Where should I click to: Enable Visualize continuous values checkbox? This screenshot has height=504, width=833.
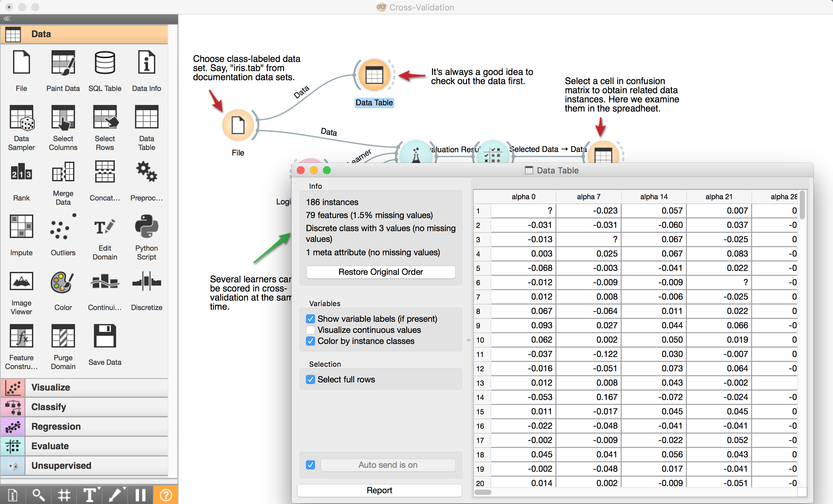tap(310, 330)
